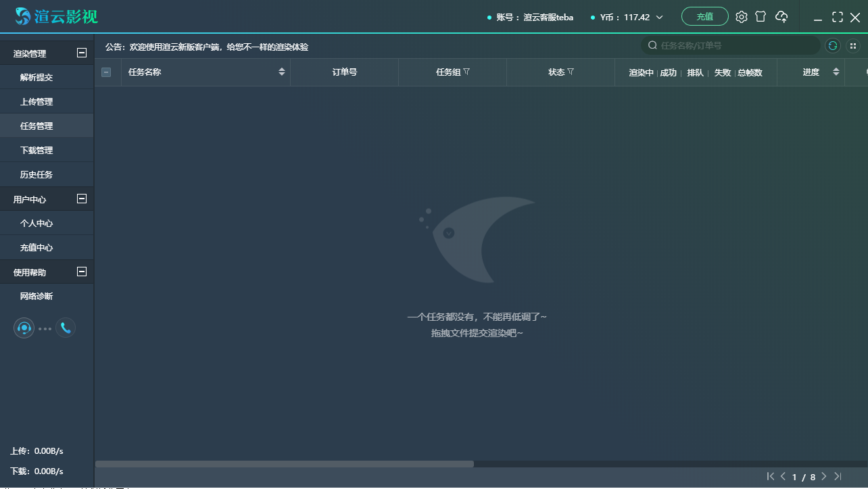Sort by 任务名称 arrows
The image size is (868, 489).
[282, 72]
